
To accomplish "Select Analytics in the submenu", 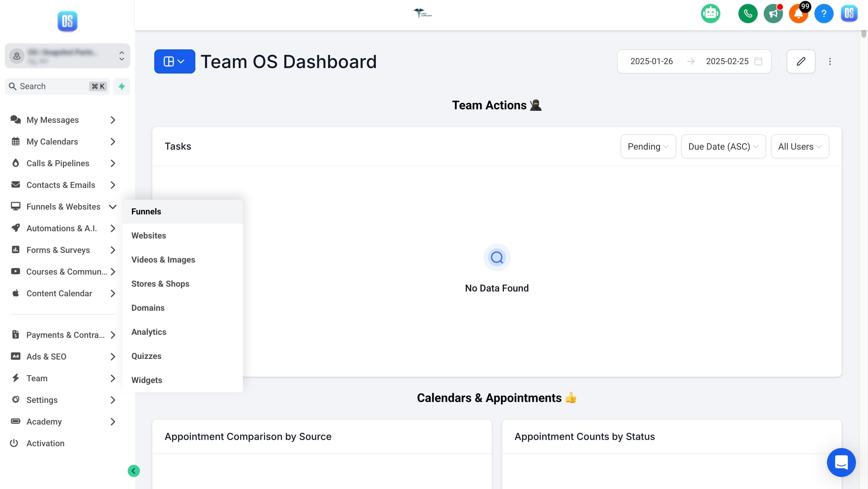I will 182,332.
